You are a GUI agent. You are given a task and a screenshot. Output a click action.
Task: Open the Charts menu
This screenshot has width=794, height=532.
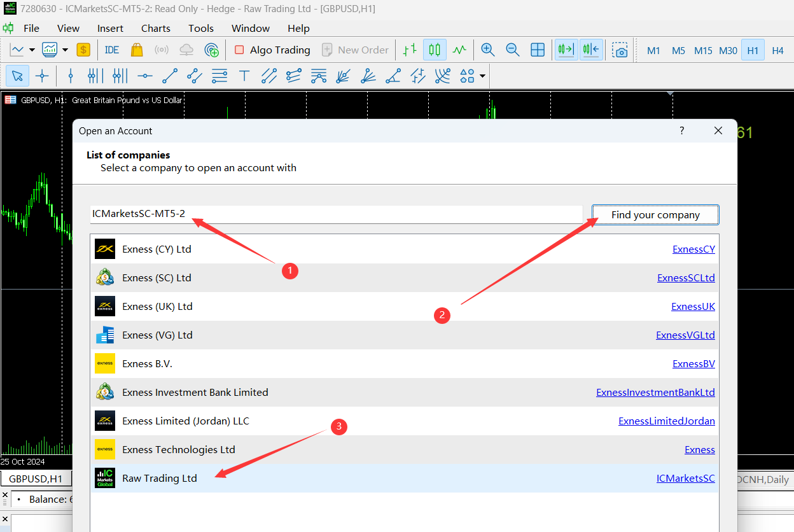(155, 28)
